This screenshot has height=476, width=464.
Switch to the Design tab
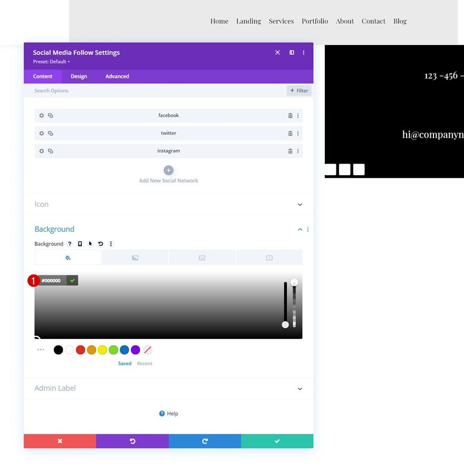[x=79, y=76]
